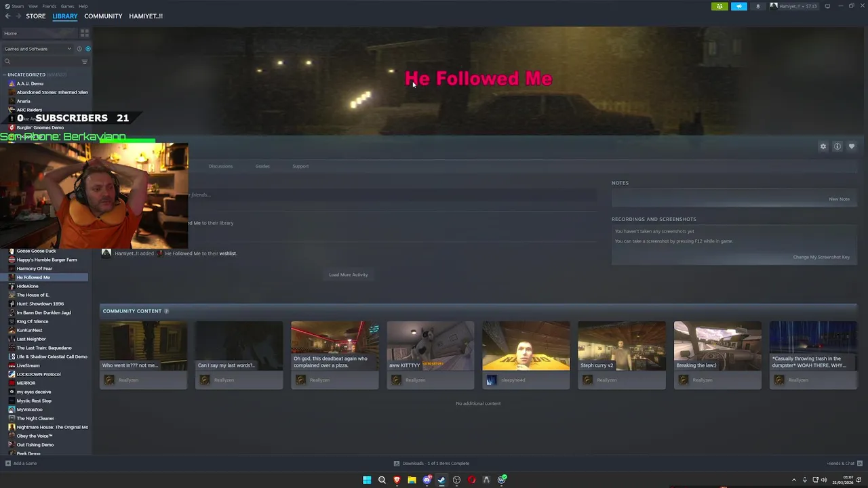
Task: Open 'Breaking the law:)' screenshot
Action: point(717,346)
